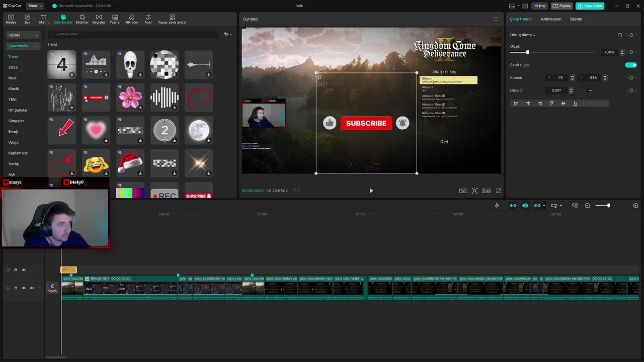This screenshot has height=362, width=644.
Task: Open the sticker filter dropdown
Action: [x=228, y=34]
